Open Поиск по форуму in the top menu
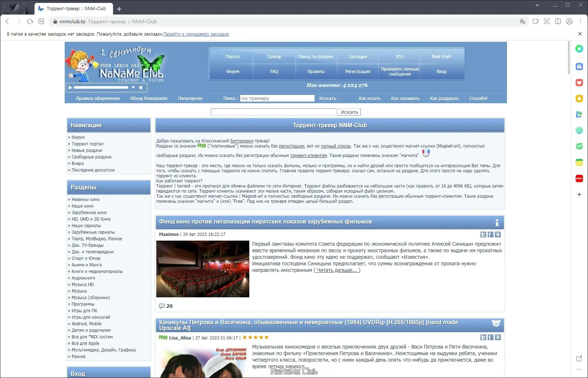Viewport: 588px width, 378px height. [316, 57]
